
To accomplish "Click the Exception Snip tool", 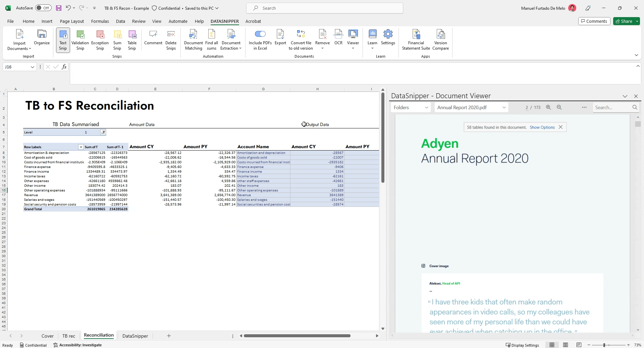I will tap(100, 40).
